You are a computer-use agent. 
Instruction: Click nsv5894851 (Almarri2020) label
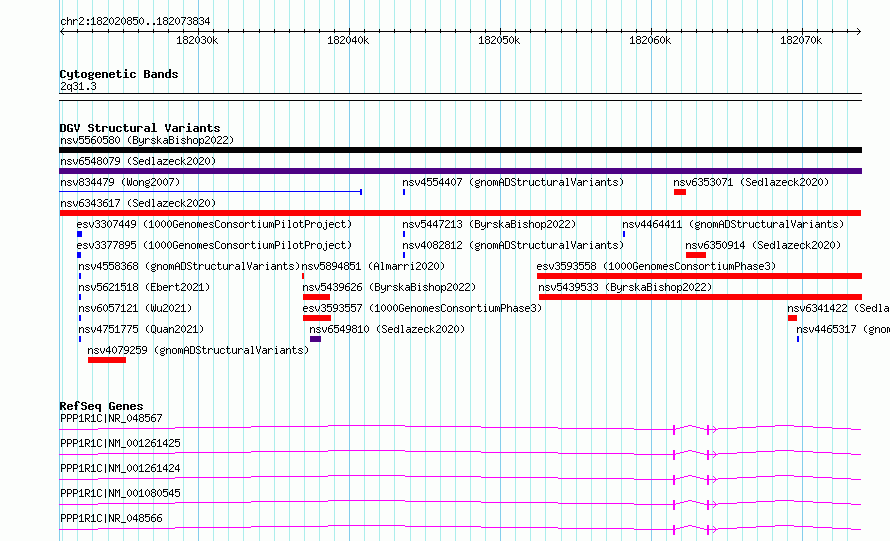pos(373,266)
